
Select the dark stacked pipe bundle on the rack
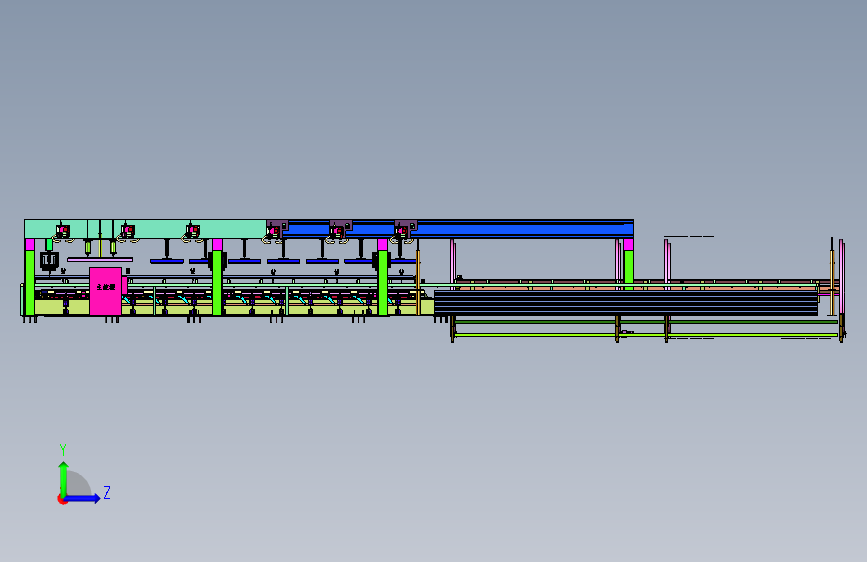click(x=626, y=303)
